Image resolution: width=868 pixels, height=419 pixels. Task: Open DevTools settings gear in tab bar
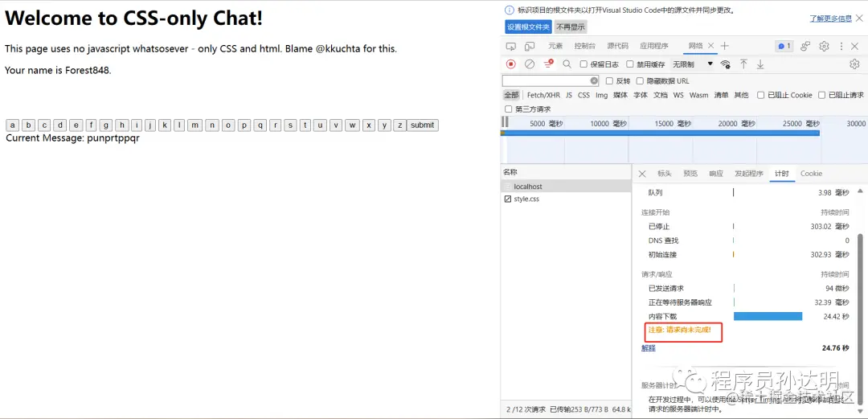[x=824, y=46]
